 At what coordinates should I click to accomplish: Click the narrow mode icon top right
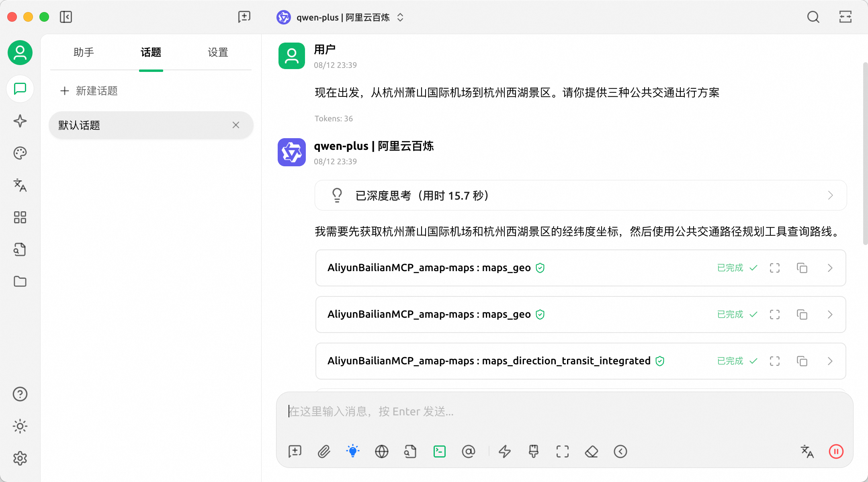[845, 17]
